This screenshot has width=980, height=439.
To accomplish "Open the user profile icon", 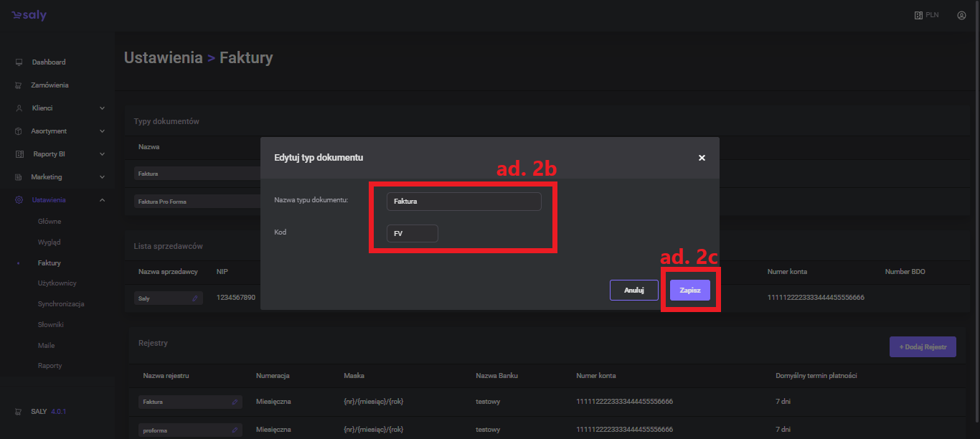I will coord(961,15).
